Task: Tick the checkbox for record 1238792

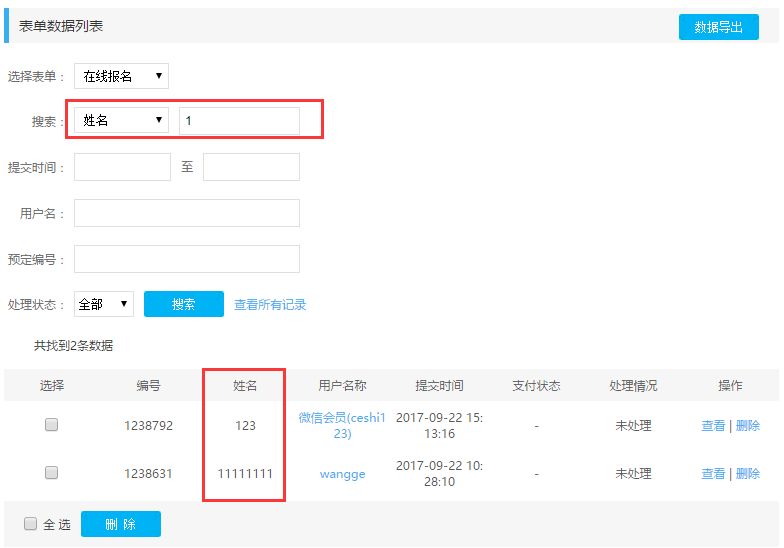Action: click(51, 425)
